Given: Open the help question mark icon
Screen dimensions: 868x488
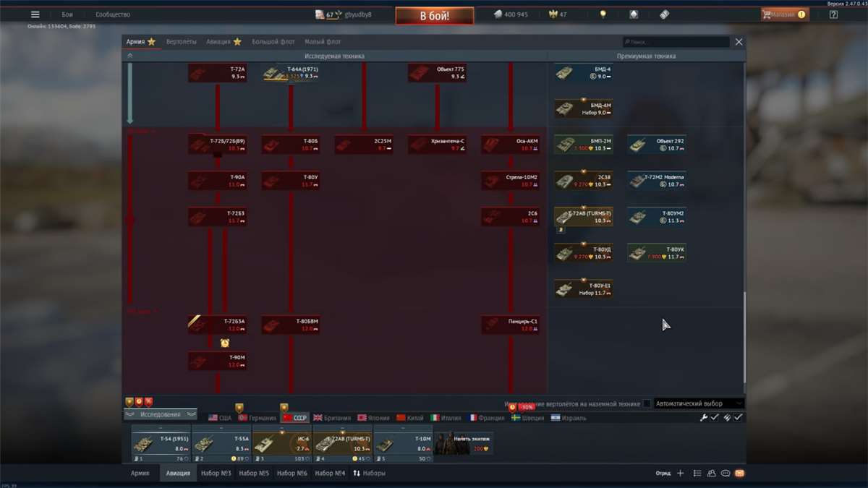Looking at the screenshot, I should [x=833, y=14].
